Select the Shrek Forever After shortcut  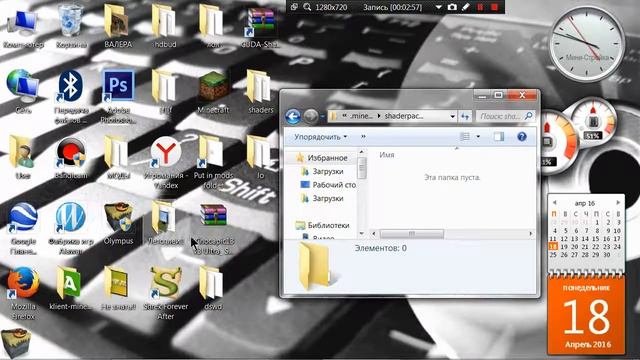tap(166, 293)
